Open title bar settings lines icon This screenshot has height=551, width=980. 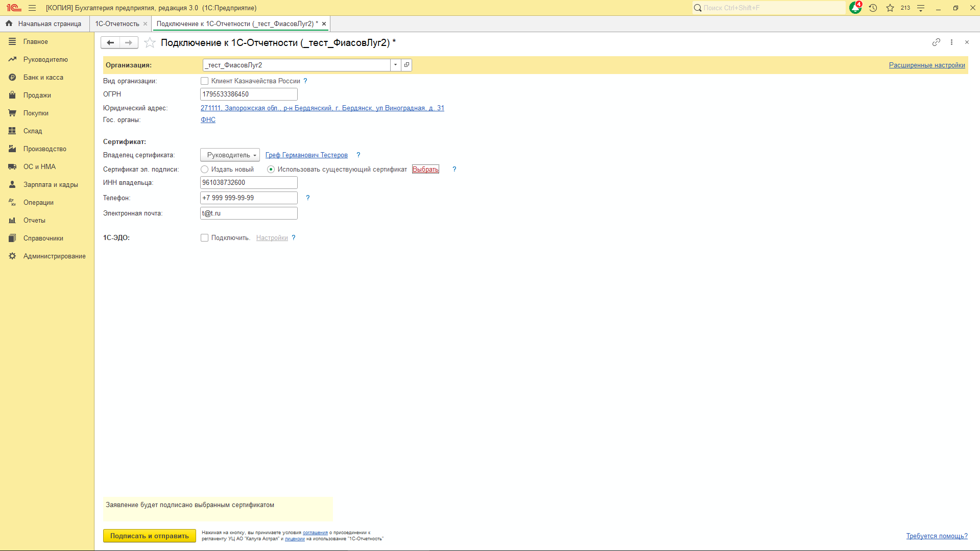point(921,8)
